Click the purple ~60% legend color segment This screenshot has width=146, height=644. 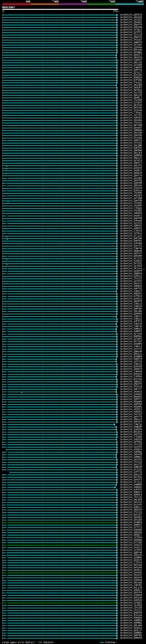73,4
